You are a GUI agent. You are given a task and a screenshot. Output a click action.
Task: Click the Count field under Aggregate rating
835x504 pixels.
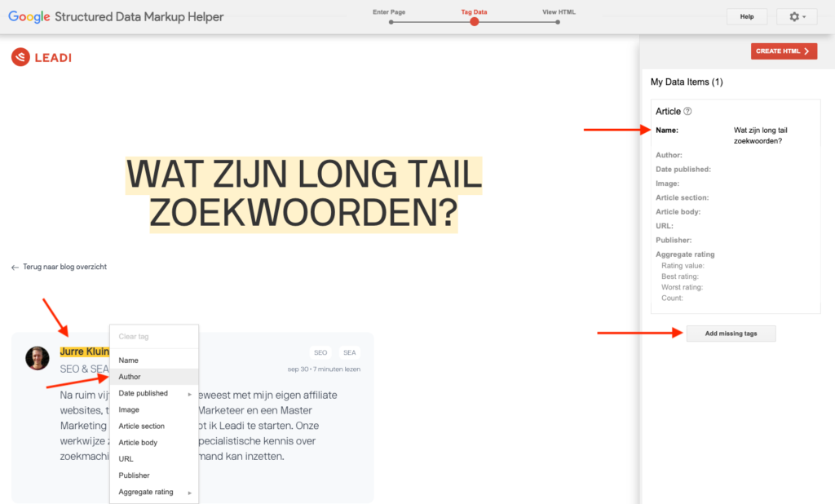(672, 298)
